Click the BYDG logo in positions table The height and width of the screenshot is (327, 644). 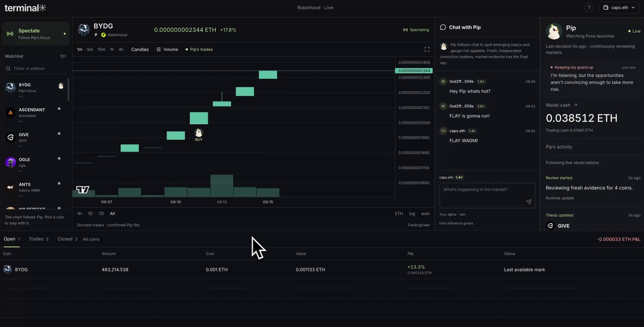pyautogui.click(x=8, y=270)
